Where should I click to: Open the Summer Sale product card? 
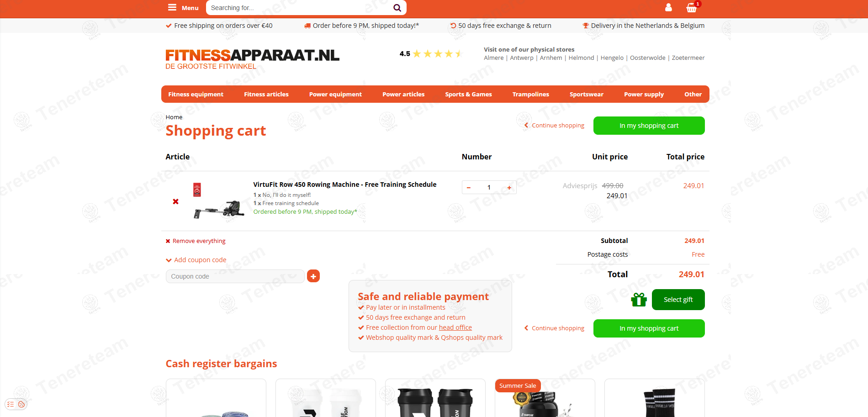[x=545, y=398]
